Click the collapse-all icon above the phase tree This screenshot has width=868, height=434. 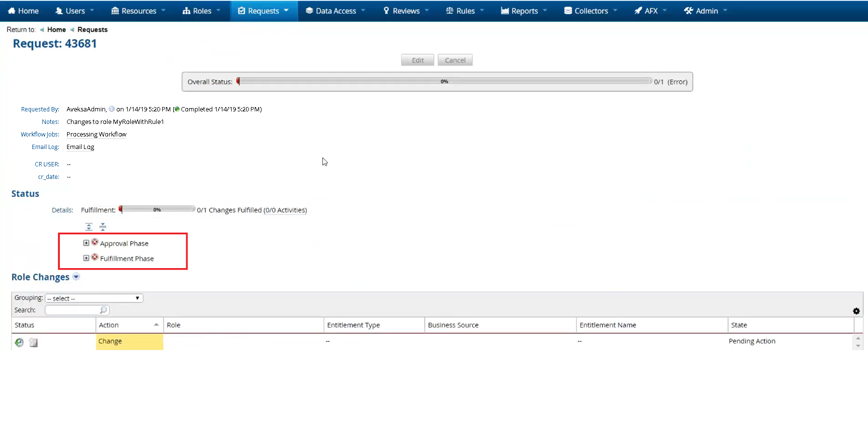pos(102,227)
